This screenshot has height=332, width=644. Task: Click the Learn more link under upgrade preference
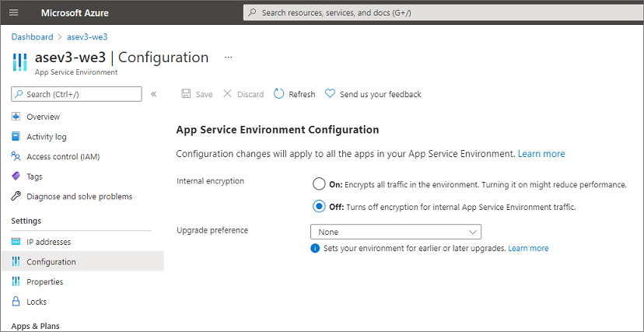point(528,248)
